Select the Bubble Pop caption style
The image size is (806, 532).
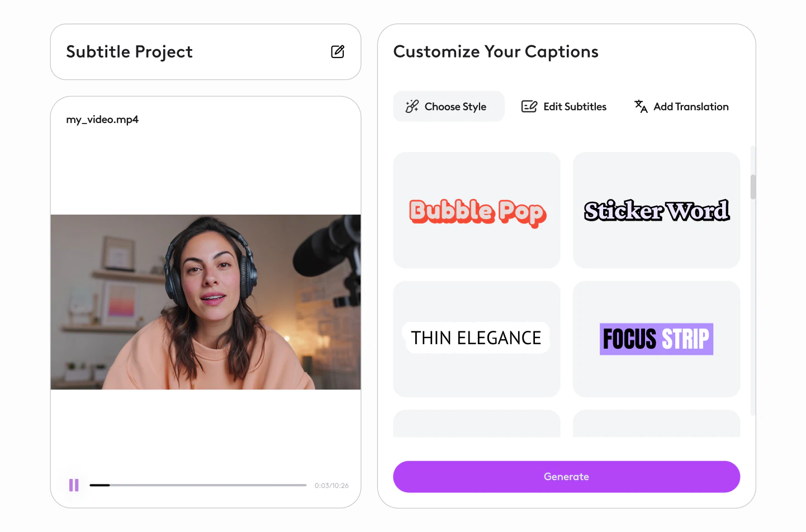point(476,210)
